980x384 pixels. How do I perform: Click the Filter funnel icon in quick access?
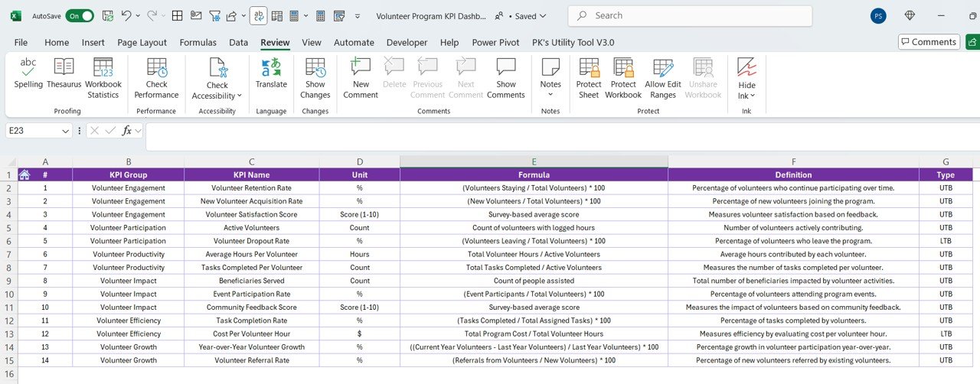(215, 15)
